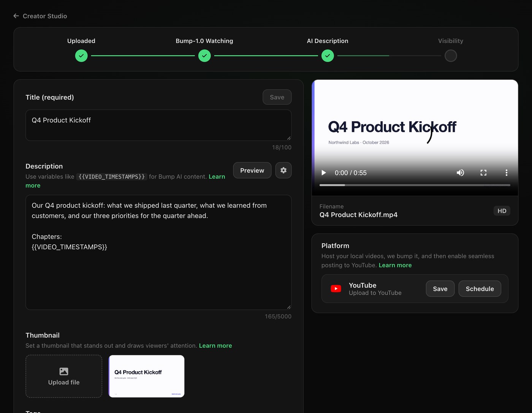
Task: Play the video preview
Action: click(324, 173)
